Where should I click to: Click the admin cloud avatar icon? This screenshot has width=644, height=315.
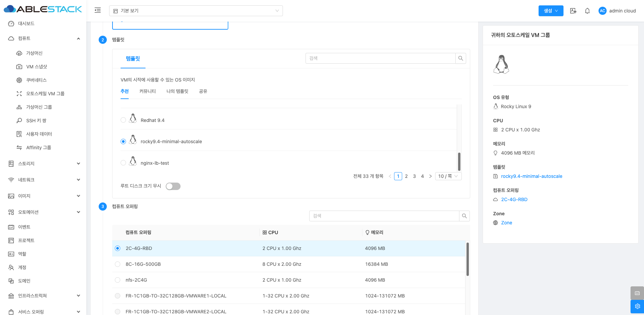coord(602,11)
